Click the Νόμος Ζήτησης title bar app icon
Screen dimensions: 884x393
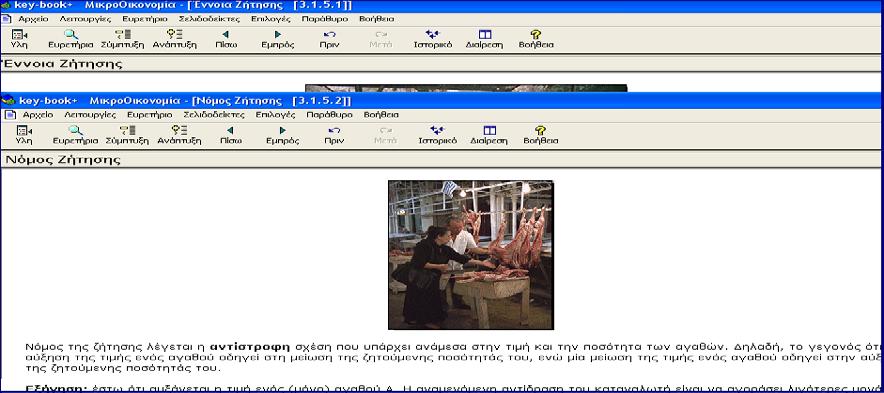[8, 101]
